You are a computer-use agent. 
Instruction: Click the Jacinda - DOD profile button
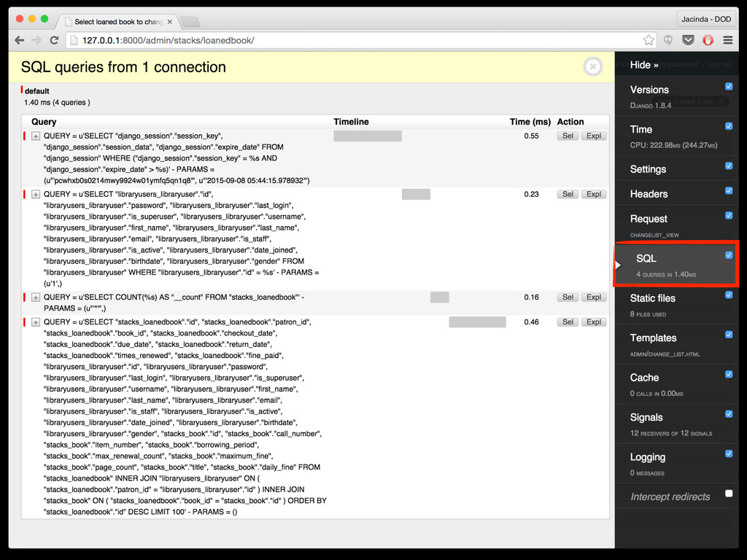pos(706,19)
